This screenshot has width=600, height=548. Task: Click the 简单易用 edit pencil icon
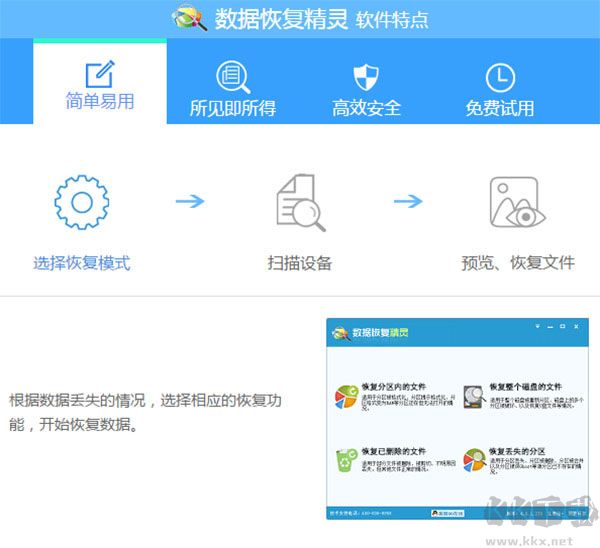100,74
